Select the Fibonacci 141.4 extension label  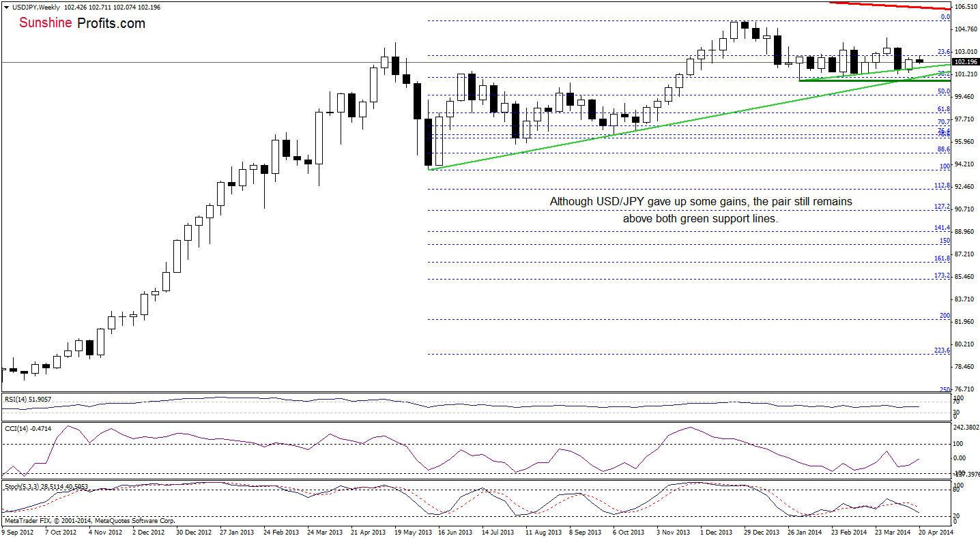coord(942,228)
